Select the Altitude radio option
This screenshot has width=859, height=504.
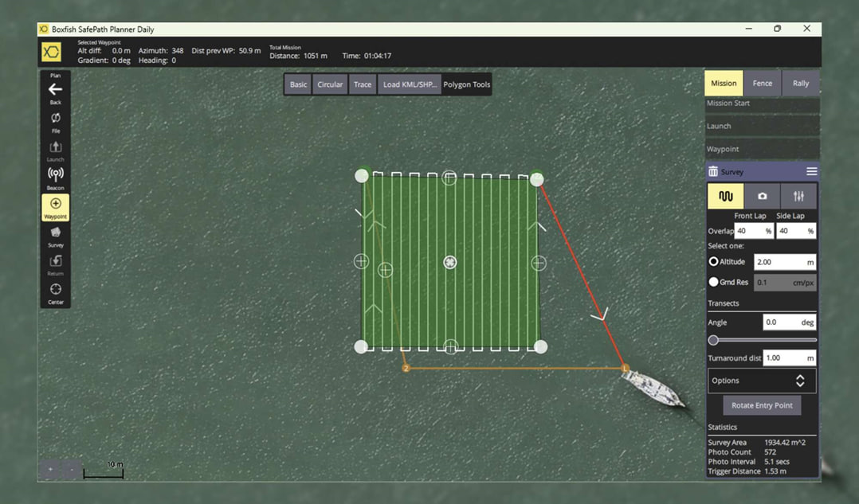coord(714,262)
